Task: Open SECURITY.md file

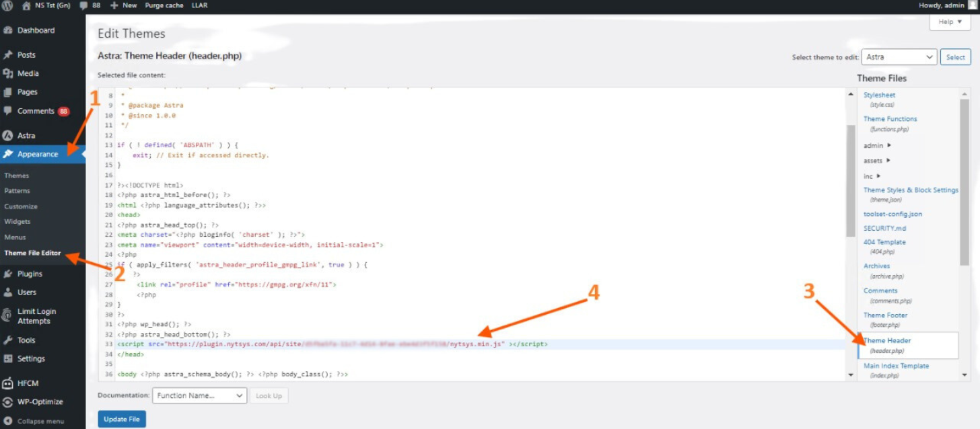Action: 885,228
